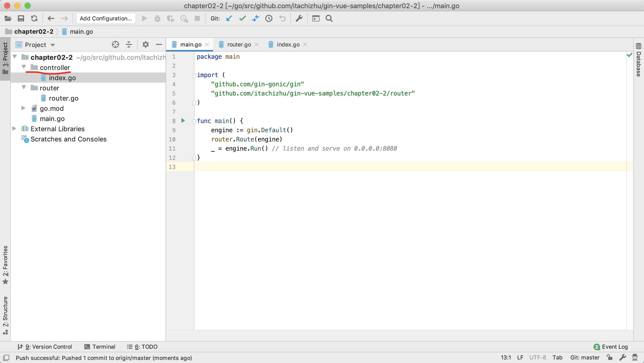This screenshot has width=644, height=363.
Task: Change UTF-8 file encoding
Action: [538, 358]
